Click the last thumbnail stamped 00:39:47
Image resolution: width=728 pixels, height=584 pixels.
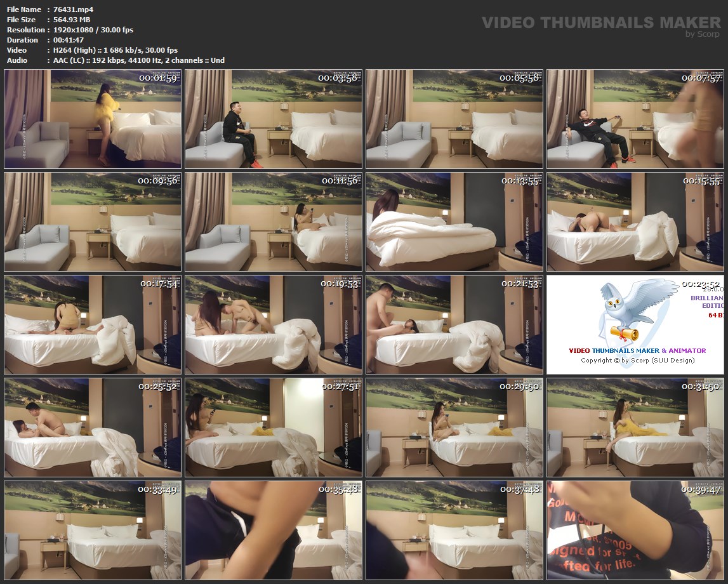pos(635,530)
